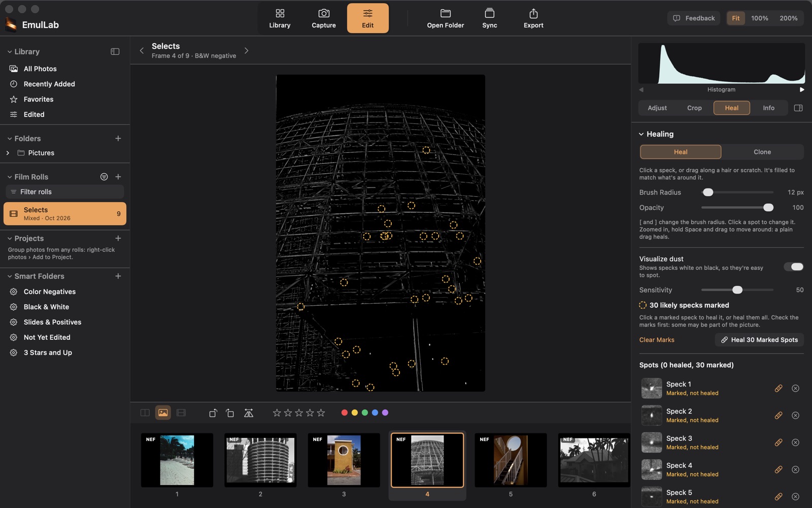Image resolution: width=812 pixels, height=508 pixels.
Task: Set zoom level to 100%
Action: 760,18
